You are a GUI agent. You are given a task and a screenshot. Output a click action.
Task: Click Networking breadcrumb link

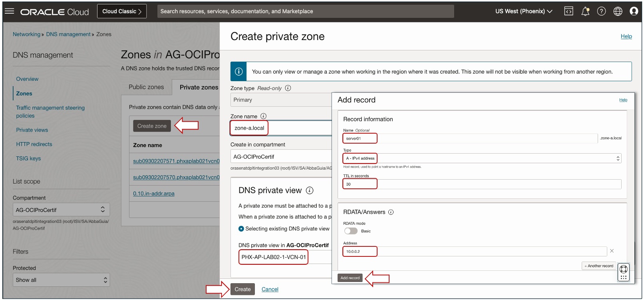(x=26, y=34)
